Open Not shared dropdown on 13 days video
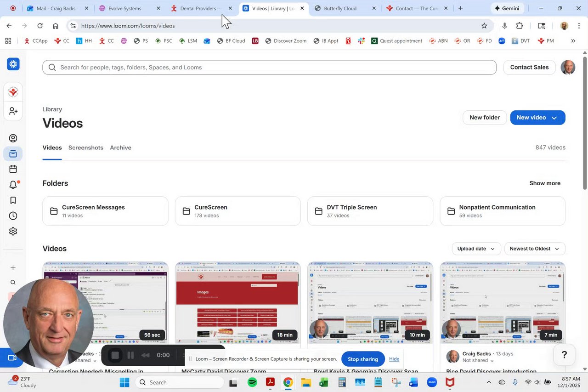Image resolution: width=588 pixels, height=392 pixels. point(478,360)
